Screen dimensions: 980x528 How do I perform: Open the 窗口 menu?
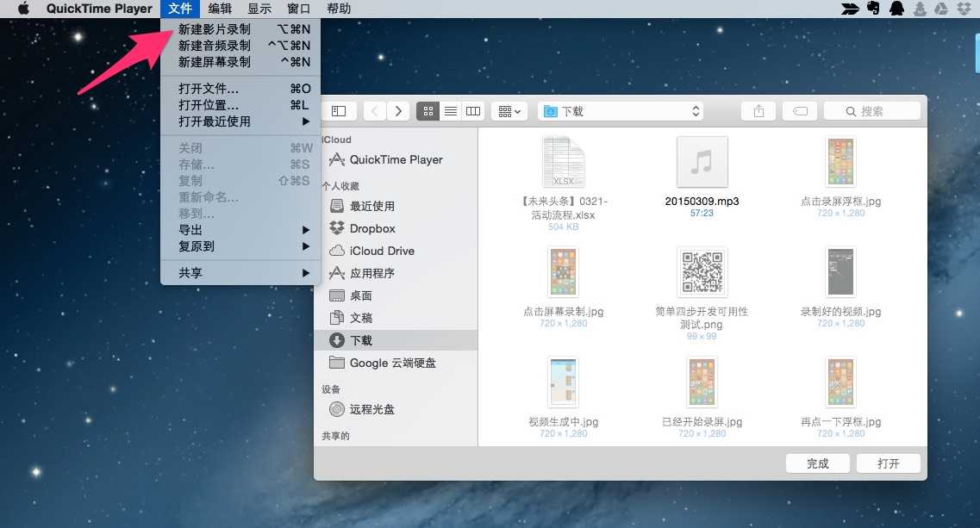pyautogui.click(x=299, y=9)
